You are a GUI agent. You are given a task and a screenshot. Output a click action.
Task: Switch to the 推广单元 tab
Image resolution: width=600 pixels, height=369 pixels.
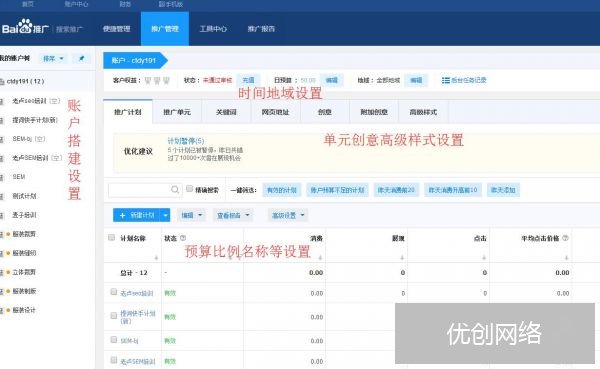pos(177,112)
